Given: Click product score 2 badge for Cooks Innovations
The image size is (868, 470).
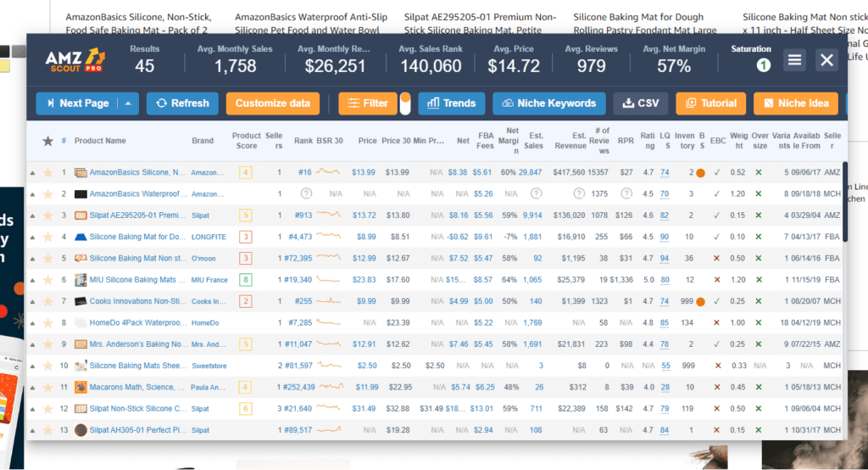Looking at the screenshot, I should tap(245, 301).
